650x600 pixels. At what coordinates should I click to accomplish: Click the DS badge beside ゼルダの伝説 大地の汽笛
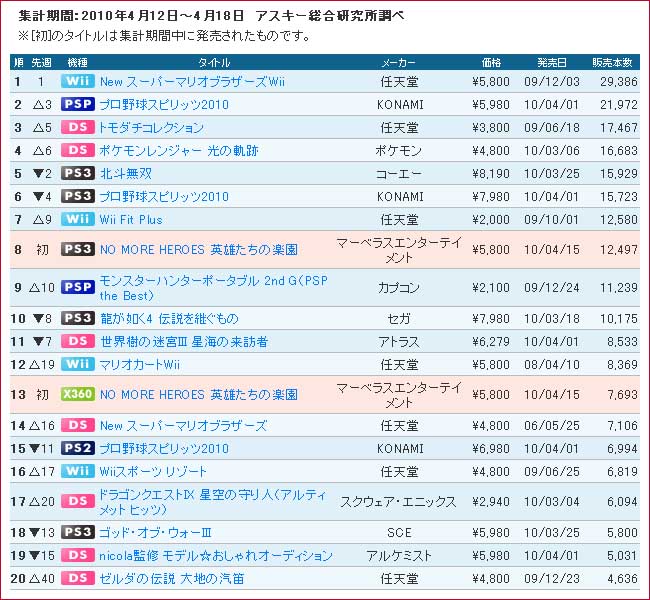coord(78,578)
